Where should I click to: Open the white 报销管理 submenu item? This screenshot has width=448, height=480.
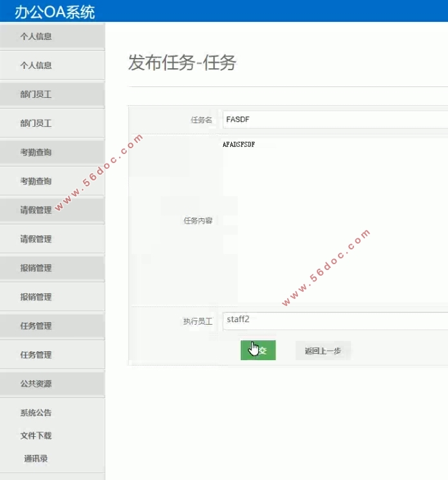tap(52, 296)
